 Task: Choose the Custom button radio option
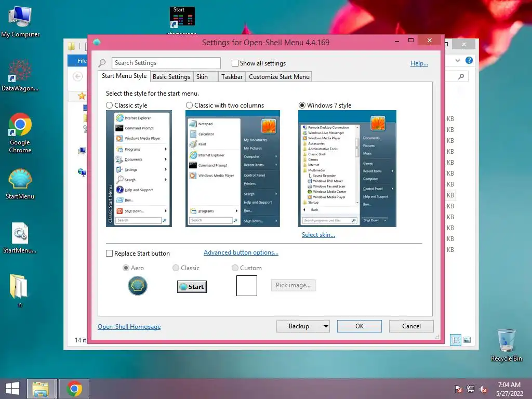(x=235, y=268)
